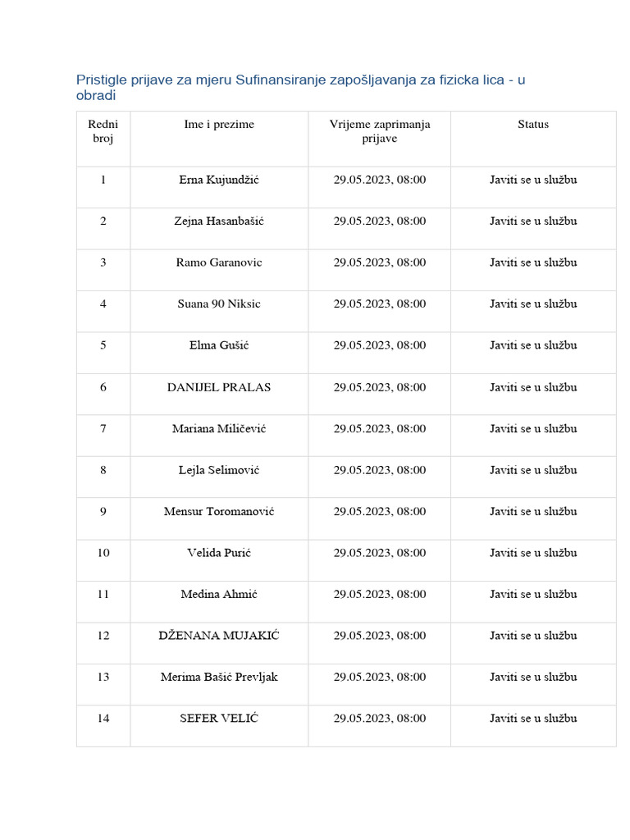Click the document title heading text
This screenshot has width=630, height=840.
point(300,87)
